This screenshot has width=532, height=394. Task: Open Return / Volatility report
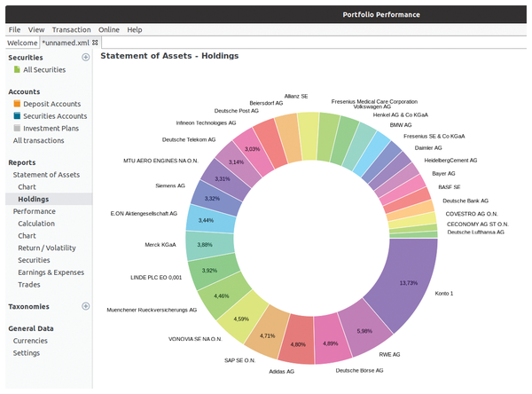[46, 248]
